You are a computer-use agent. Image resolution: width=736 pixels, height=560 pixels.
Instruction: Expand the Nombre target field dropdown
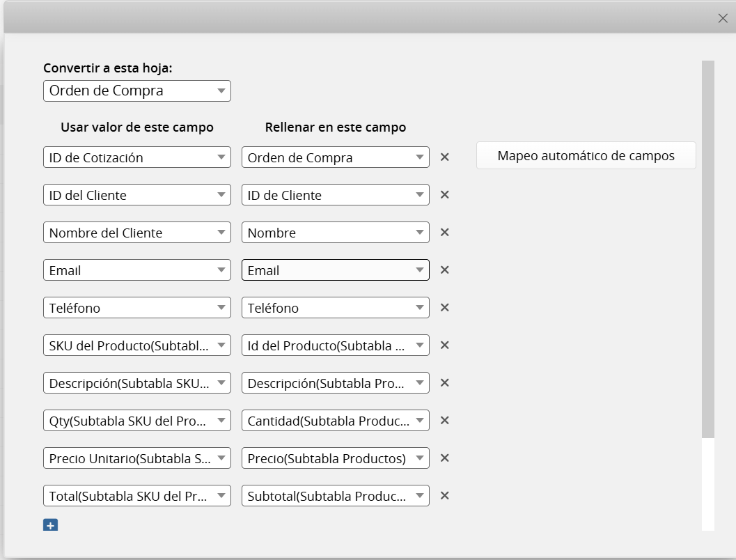335,233
